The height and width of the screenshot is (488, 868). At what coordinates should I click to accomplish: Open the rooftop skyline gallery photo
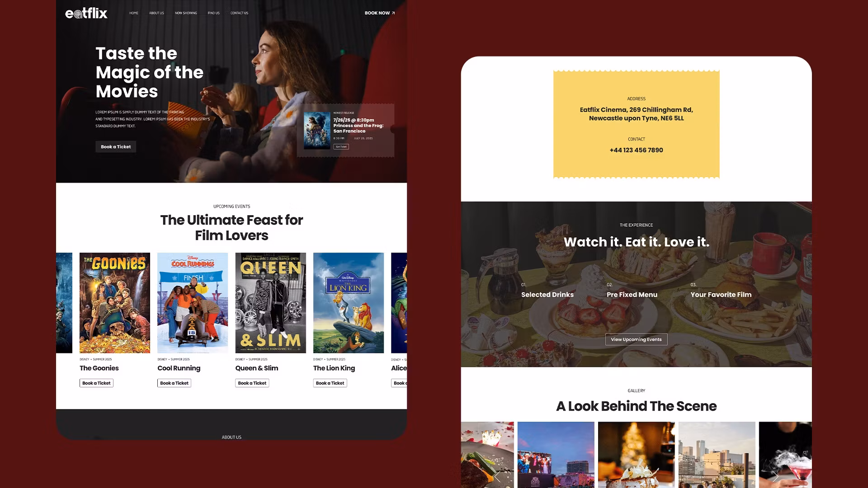717,455
